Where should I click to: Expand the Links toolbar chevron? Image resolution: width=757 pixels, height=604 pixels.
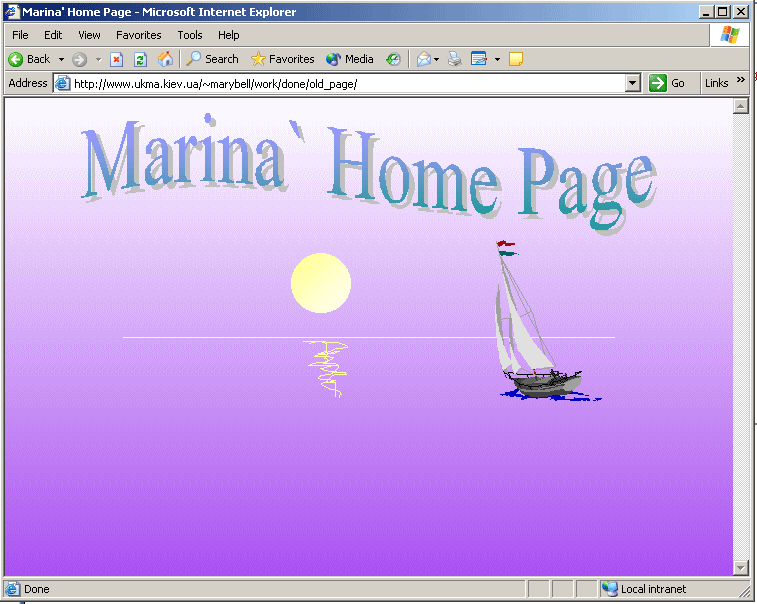point(741,80)
